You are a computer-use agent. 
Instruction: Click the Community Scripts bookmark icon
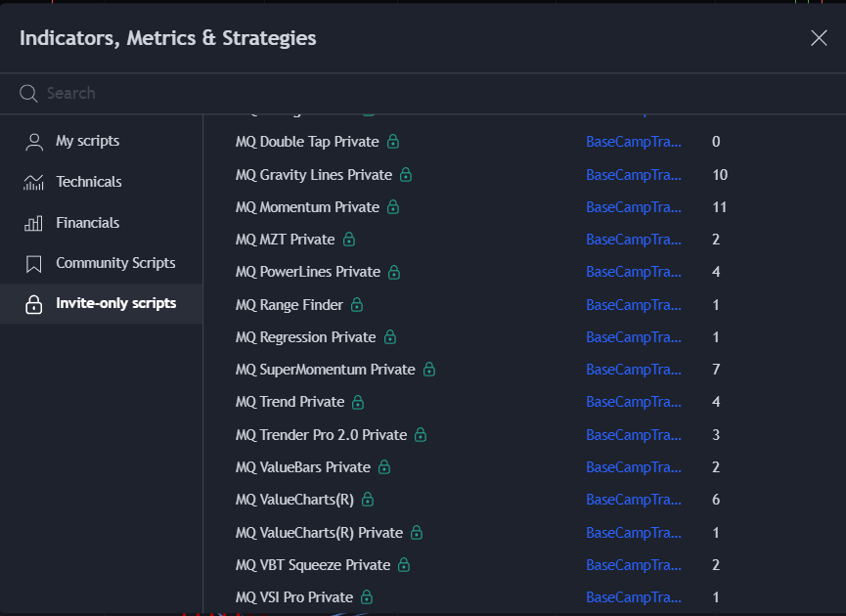click(x=33, y=263)
